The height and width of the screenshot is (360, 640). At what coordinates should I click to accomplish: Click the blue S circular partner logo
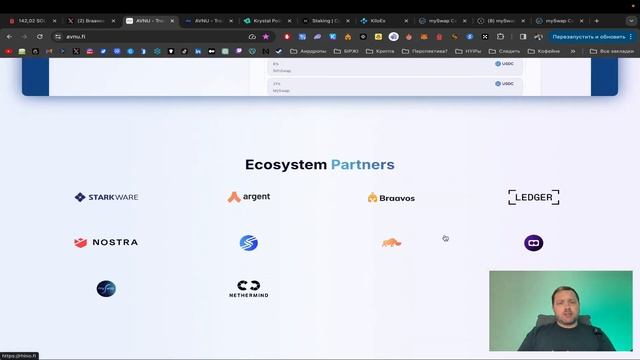[x=249, y=243]
